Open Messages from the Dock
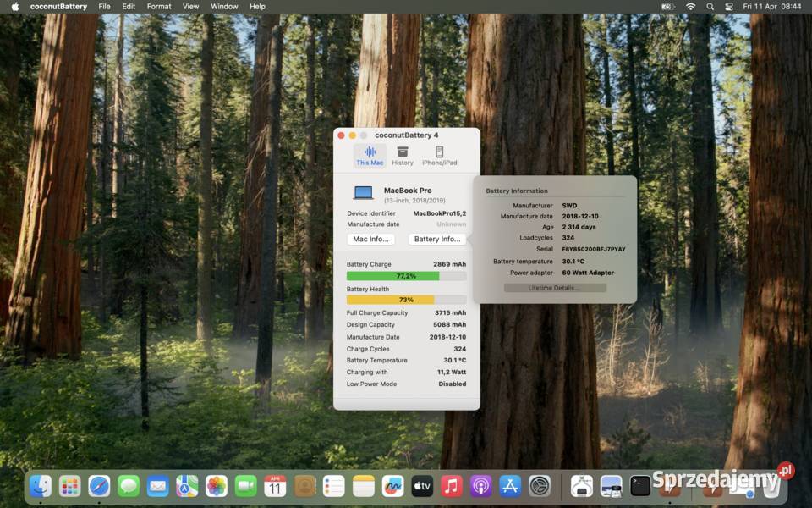The width and height of the screenshot is (812, 508). coord(129,486)
